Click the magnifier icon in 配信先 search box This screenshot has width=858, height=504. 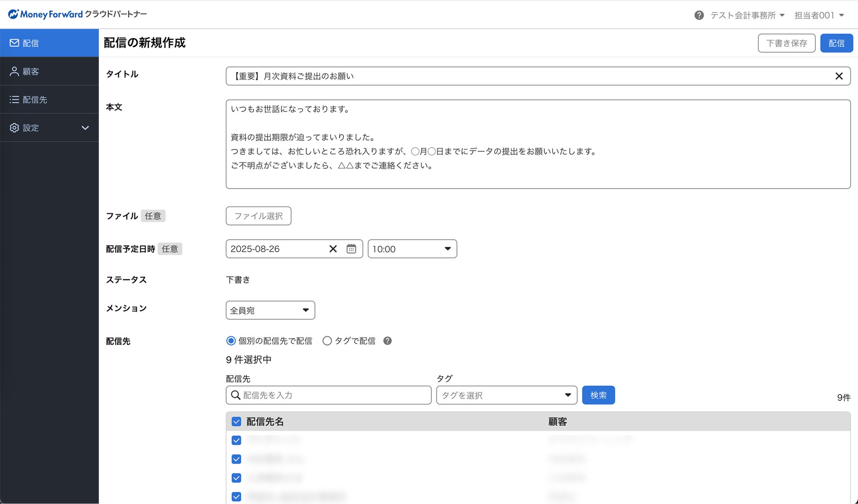coord(236,395)
